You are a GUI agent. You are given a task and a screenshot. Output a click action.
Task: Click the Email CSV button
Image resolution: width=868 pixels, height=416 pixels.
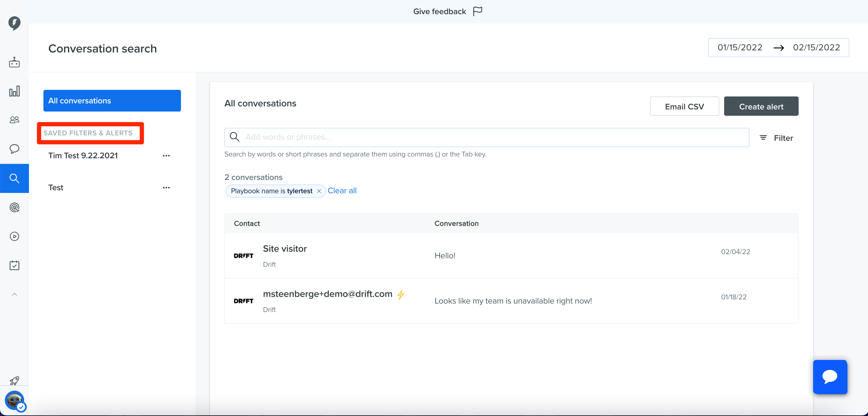point(684,106)
